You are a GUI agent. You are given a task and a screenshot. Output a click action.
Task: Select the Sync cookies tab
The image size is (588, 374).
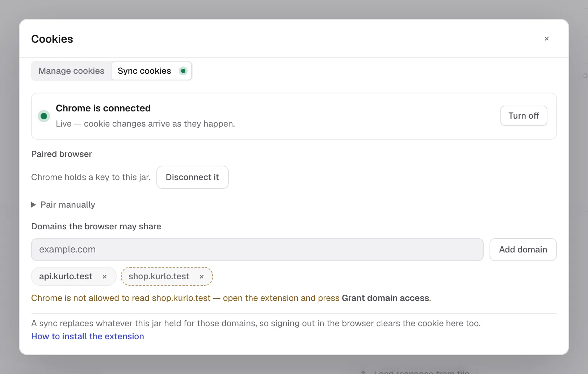[151, 71]
